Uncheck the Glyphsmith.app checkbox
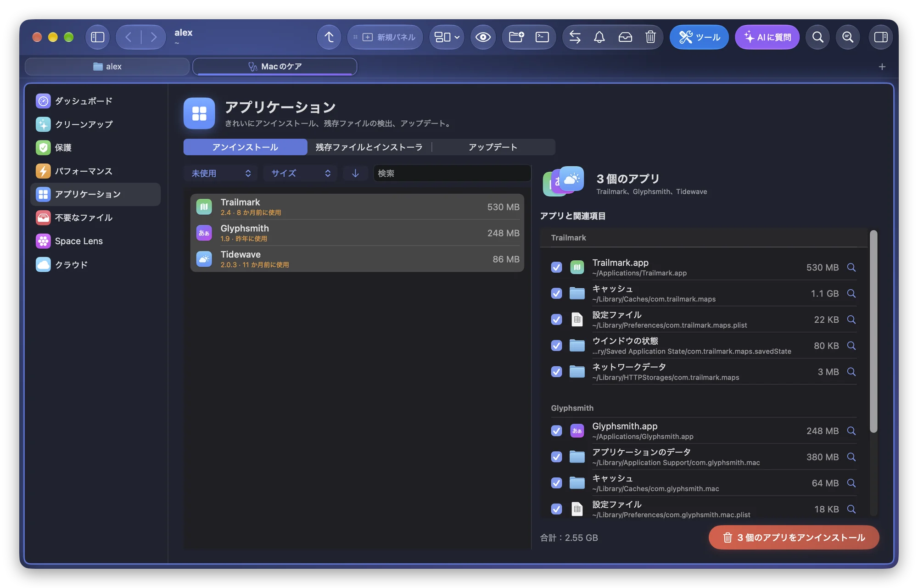 pos(556,431)
